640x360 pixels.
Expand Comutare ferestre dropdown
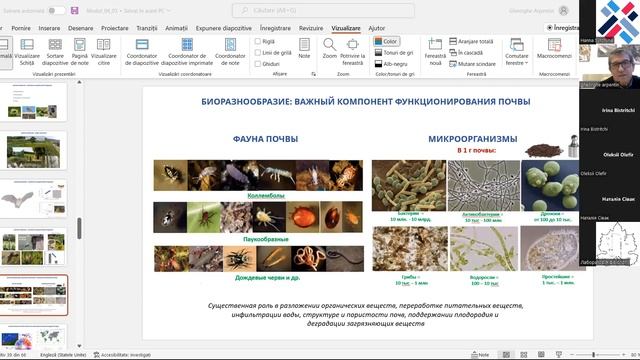pos(516,52)
